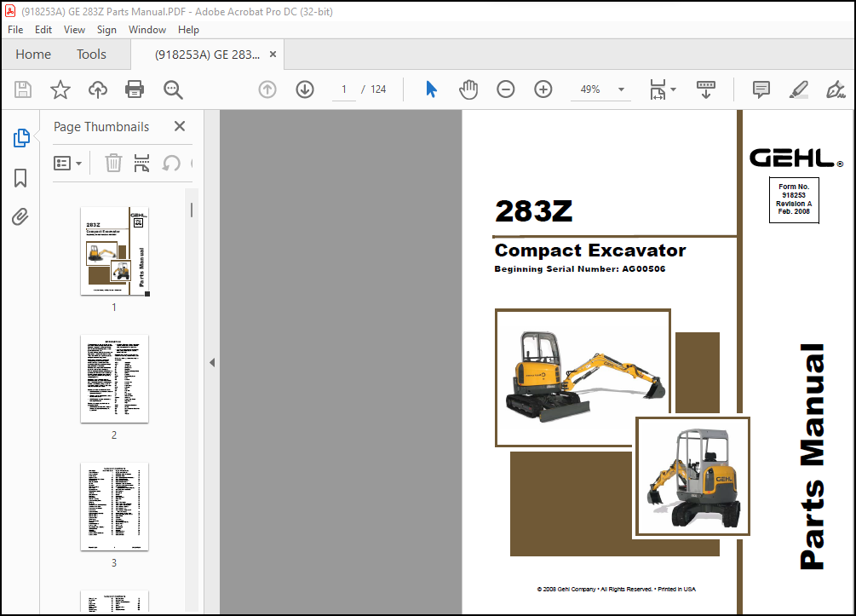Select page 1 thumbnail
Screen dimensions: 856x616
tap(115, 251)
